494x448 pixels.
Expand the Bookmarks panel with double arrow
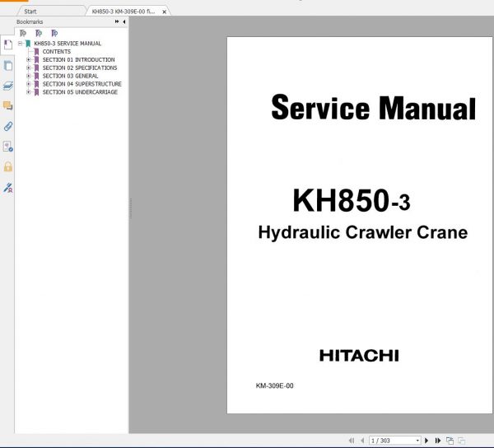[117, 21]
